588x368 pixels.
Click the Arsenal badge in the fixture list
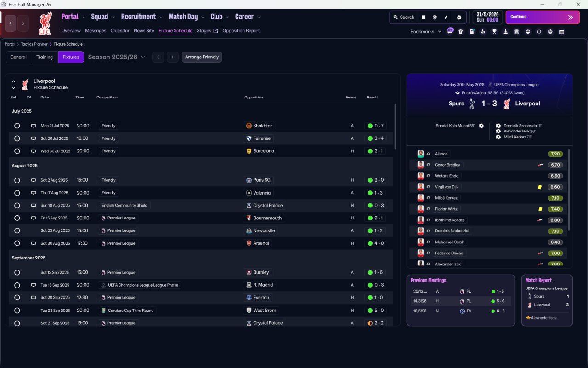coord(249,243)
